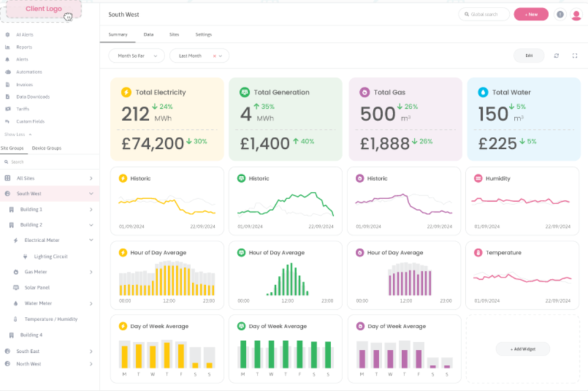This screenshot has width=588, height=391.
Task: Switch to the Summary tab
Action: click(x=118, y=35)
